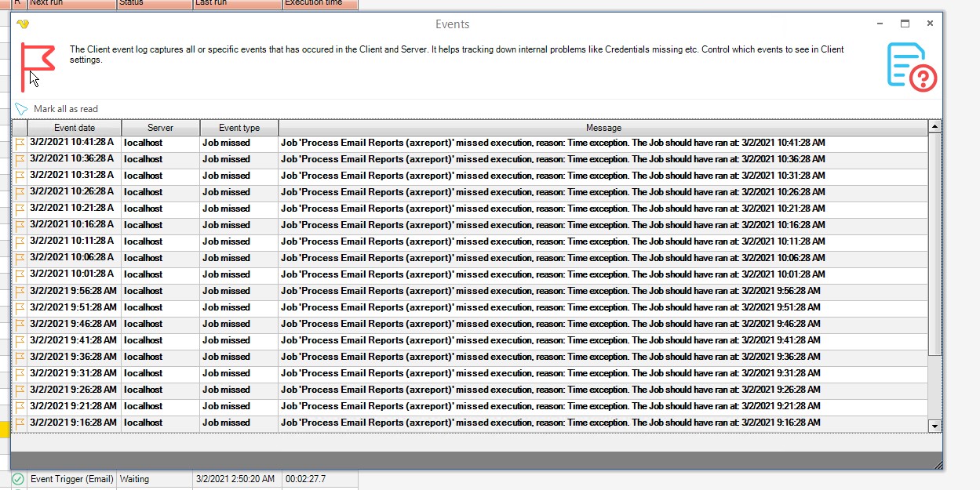Sort by Event date column header
The width and height of the screenshot is (980, 490).
click(75, 128)
